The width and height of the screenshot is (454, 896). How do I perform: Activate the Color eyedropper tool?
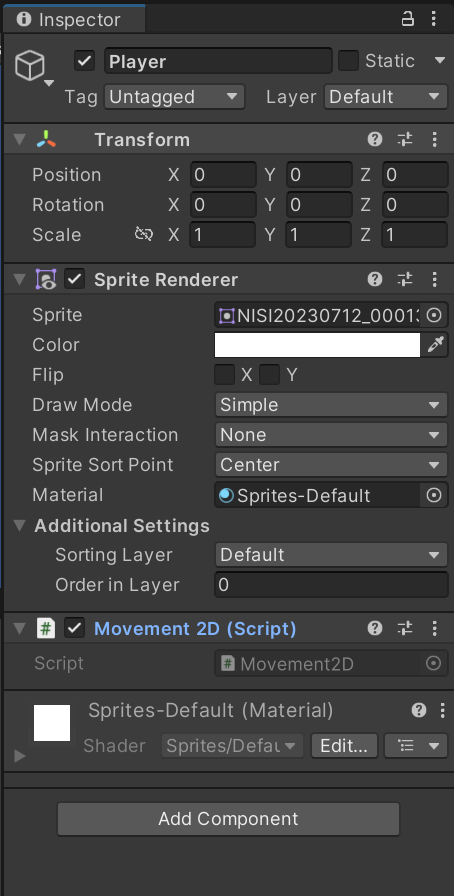pos(435,345)
